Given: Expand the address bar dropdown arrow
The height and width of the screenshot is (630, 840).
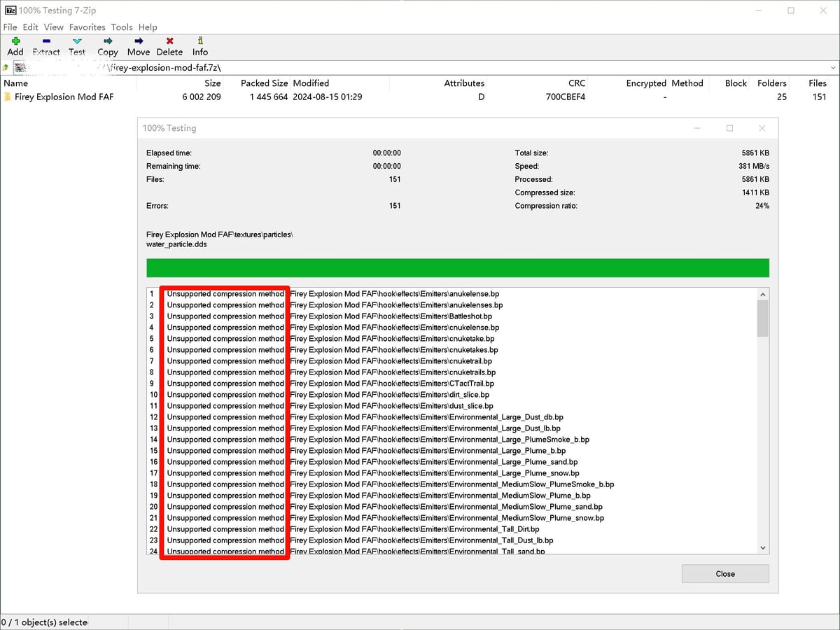Looking at the screenshot, I should pos(832,67).
